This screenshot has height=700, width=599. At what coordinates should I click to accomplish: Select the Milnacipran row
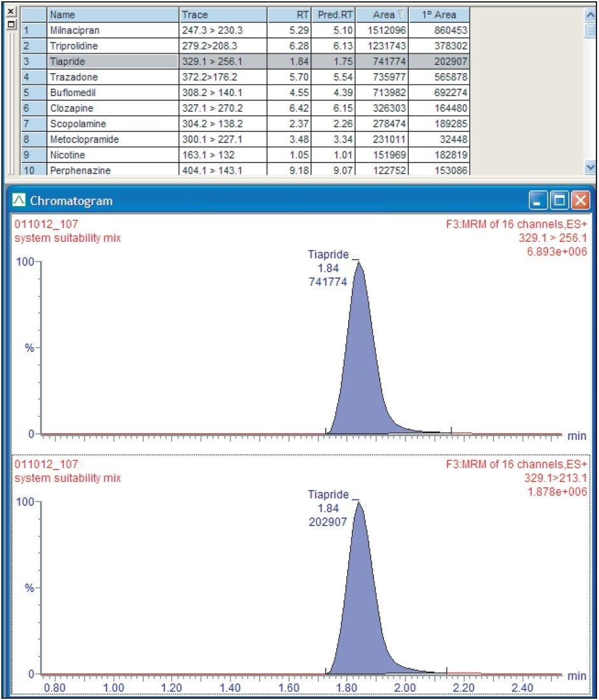pos(246,31)
